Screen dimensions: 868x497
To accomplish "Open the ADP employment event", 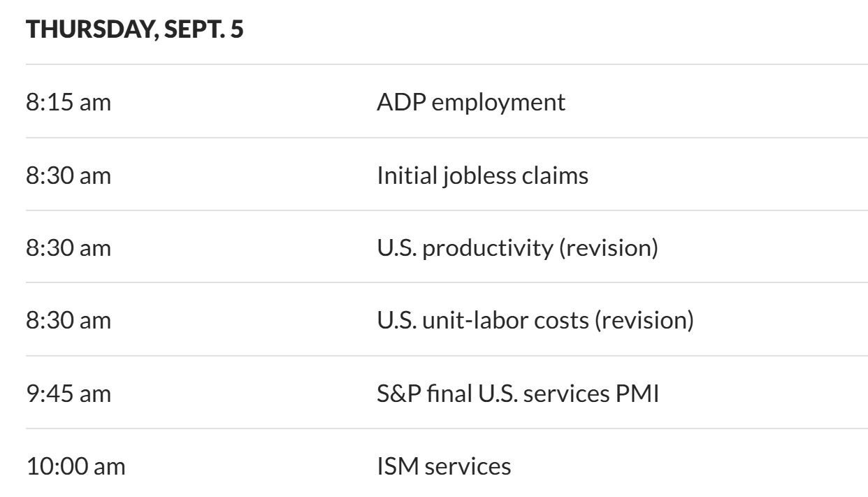I will pos(471,103).
